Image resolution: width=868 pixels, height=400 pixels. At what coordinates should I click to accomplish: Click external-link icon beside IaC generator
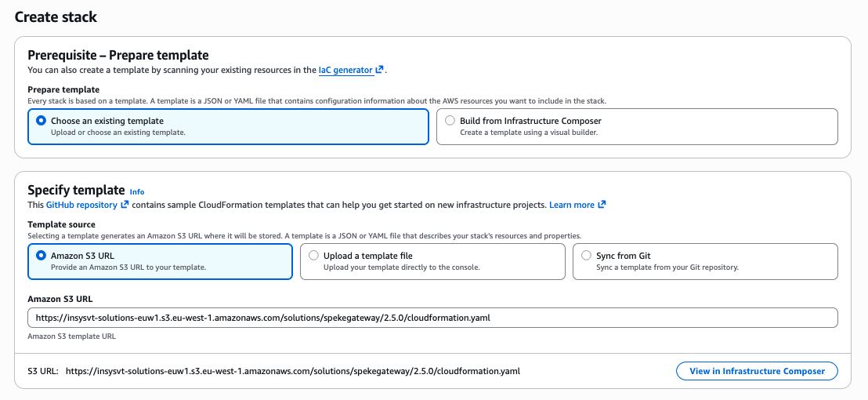(380, 70)
